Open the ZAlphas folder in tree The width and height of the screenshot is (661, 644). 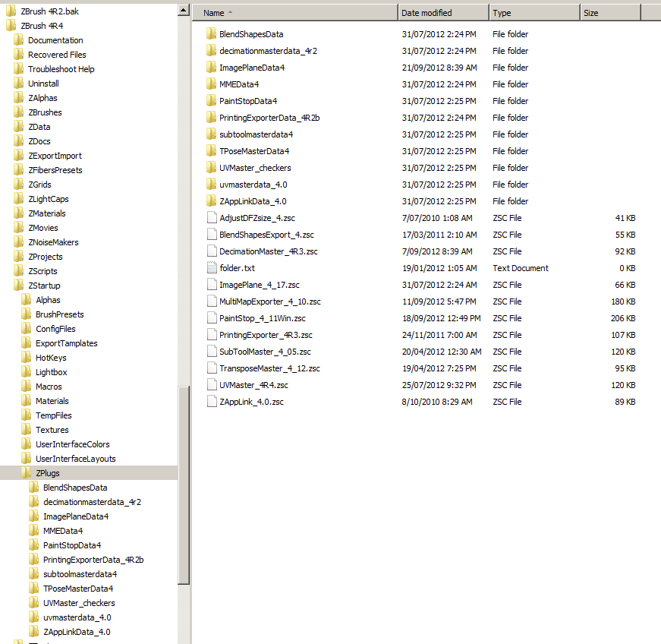(42, 98)
